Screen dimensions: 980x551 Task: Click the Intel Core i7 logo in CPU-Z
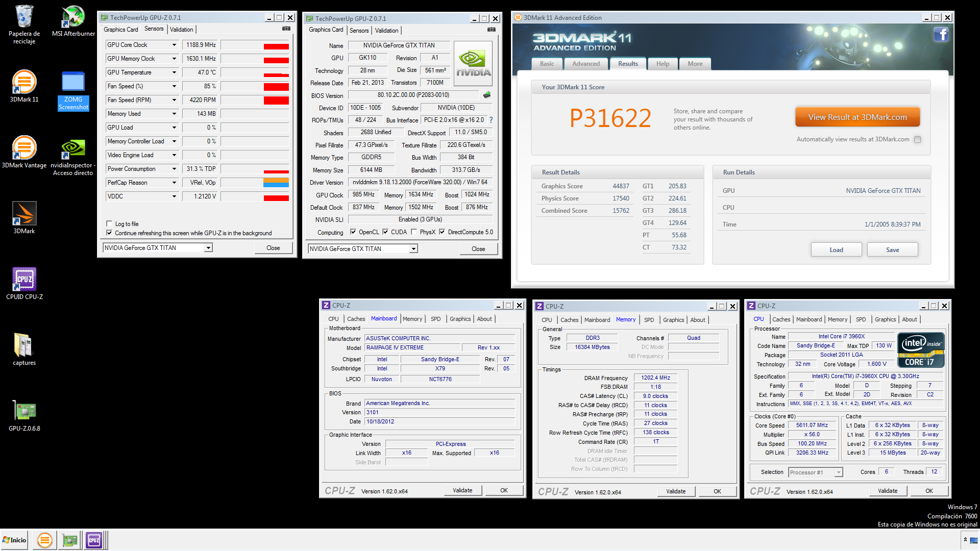[921, 350]
